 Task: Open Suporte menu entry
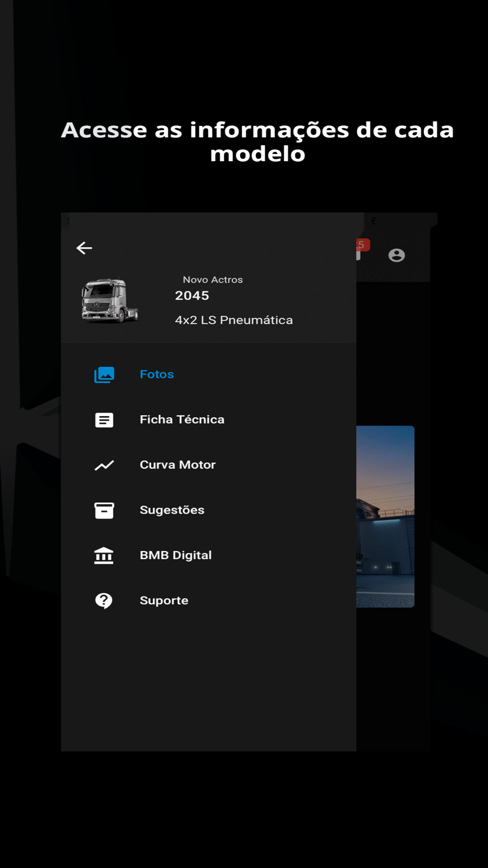pos(208,600)
